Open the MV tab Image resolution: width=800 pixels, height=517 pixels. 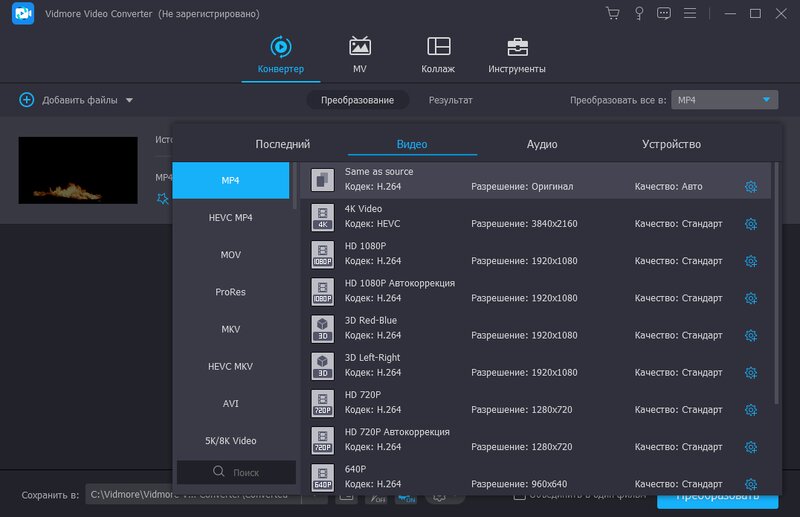(360, 55)
